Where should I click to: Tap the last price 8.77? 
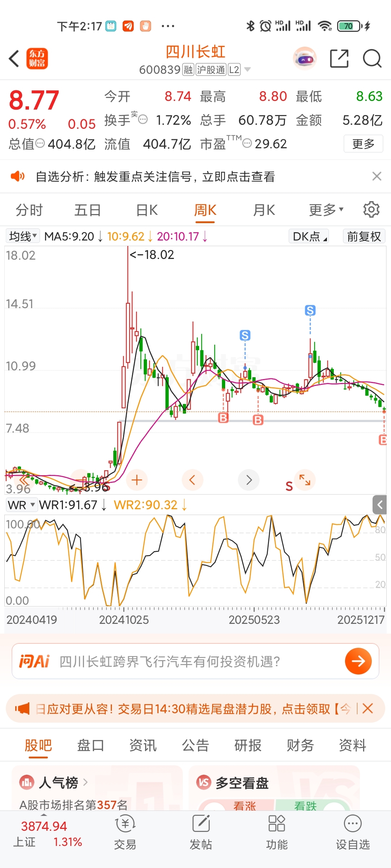(x=34, y=100)
